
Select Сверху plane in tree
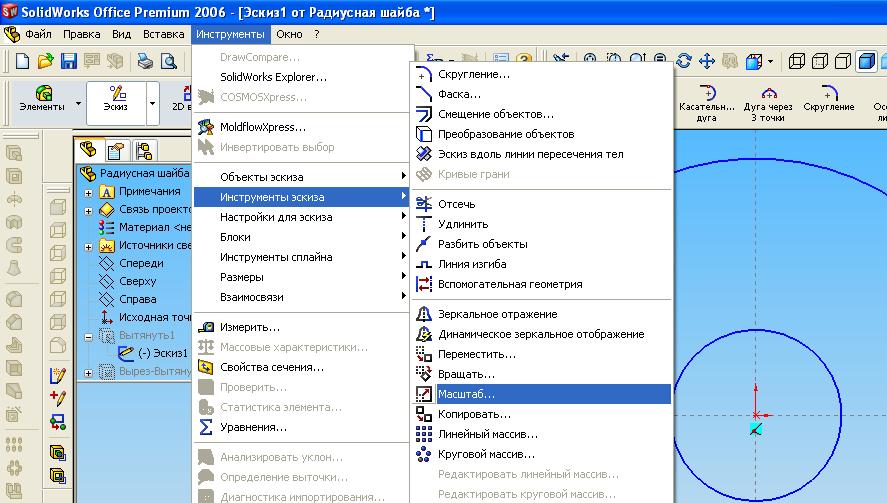pyautogui.click(x=137, y=281)
